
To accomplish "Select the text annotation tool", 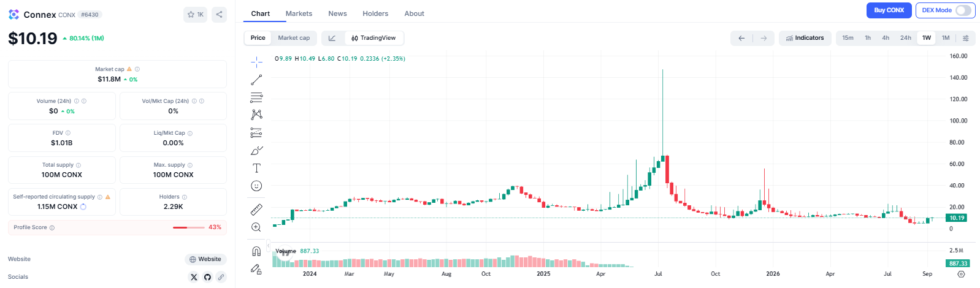I will point(256,168).
